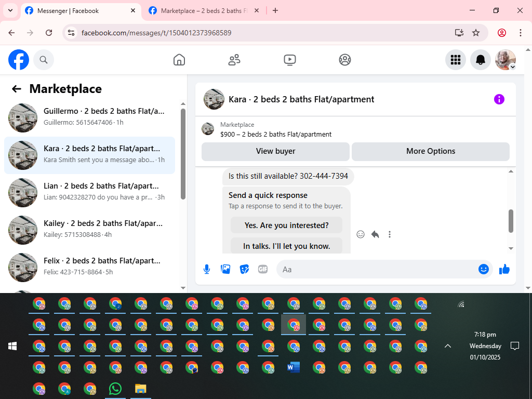Bookmark this page with the star
The width and height of the screenshot is (532, 399).
476,33
